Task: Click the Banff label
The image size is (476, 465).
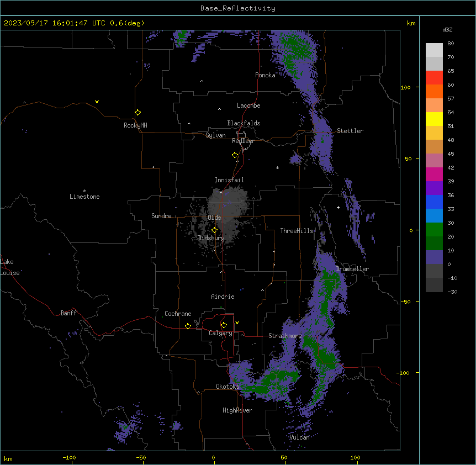Action: click(68, 313)
